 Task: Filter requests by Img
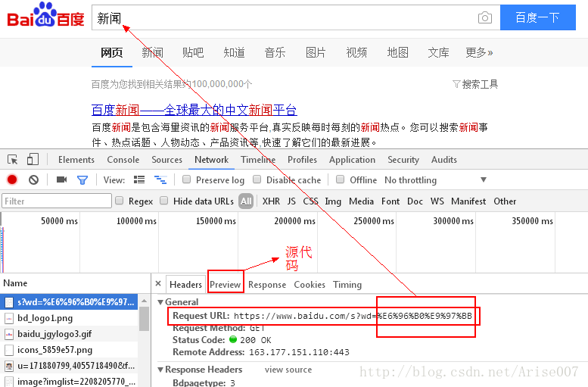click(x=333, y=201)
